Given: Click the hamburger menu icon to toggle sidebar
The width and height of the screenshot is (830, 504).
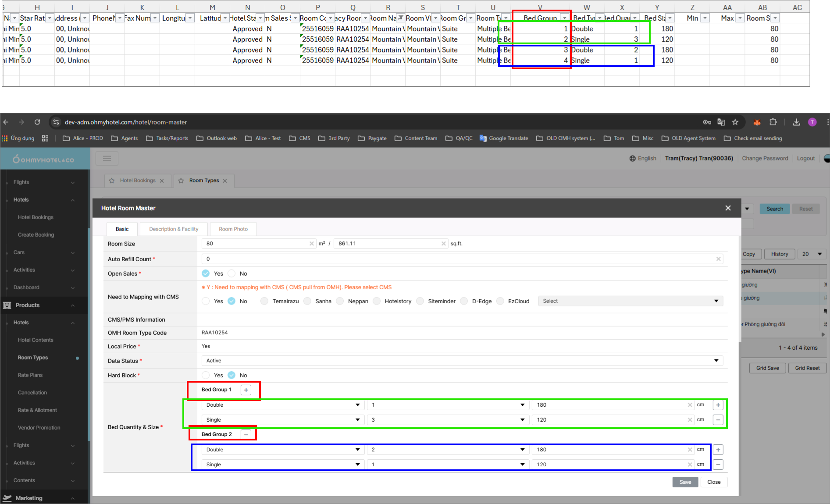Looking at the screenshot, I should [107, 159].
